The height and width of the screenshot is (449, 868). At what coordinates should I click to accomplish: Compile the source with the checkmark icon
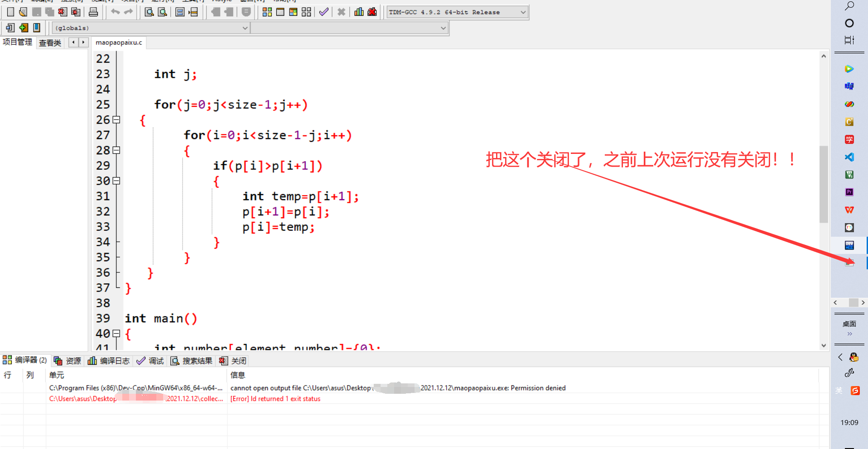[323, 12]
